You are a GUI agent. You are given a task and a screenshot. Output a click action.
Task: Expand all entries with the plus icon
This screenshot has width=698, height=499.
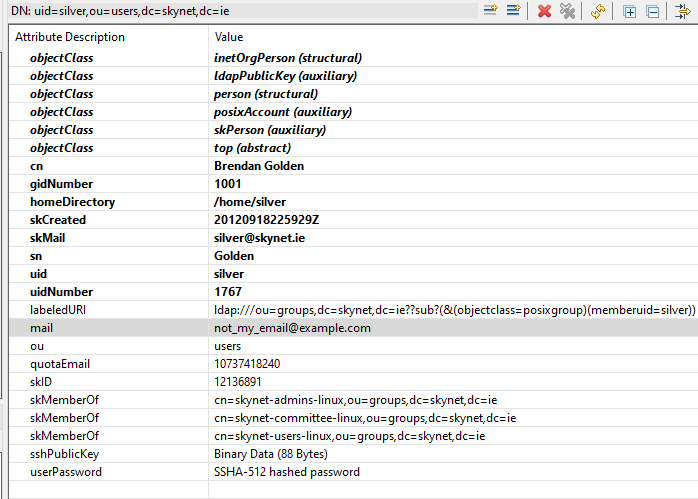(x=629, y=11)
